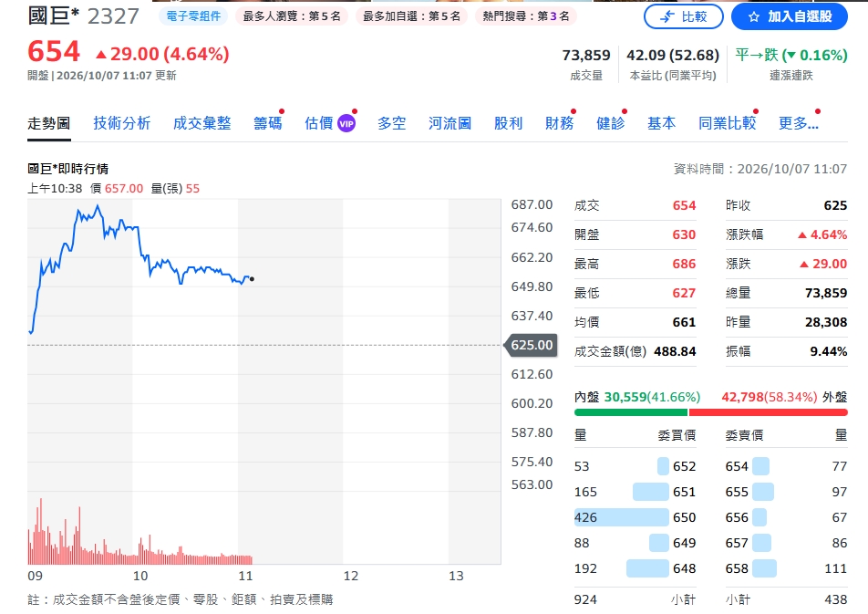
Task: Click the 電子零組件 category tag
Action: coord(193,16)
